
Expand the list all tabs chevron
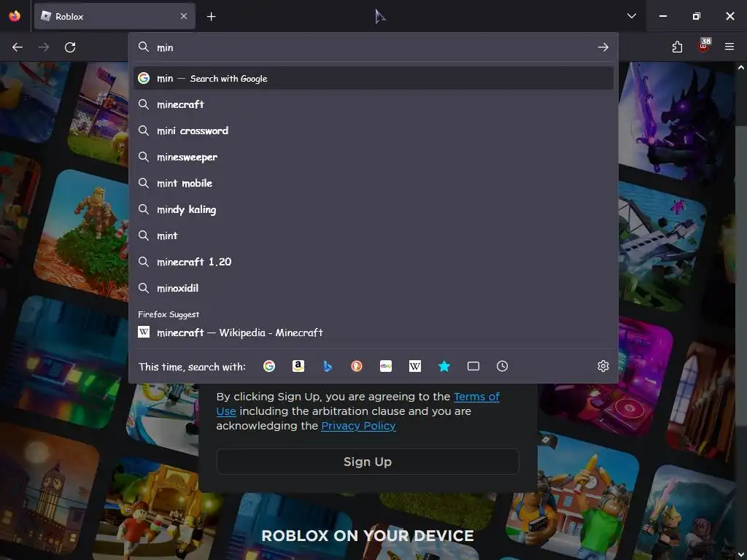click(x=632, y=16)
